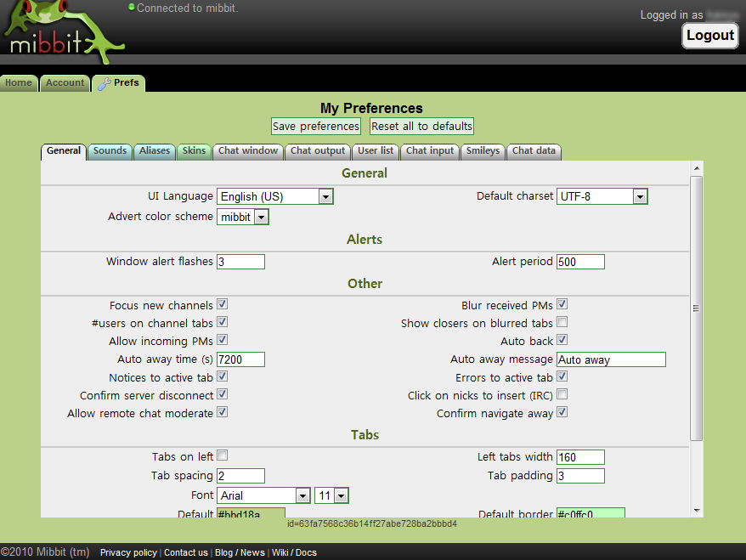
Task: Open the Wiki / Docs link
Action: tap(294, 552)
